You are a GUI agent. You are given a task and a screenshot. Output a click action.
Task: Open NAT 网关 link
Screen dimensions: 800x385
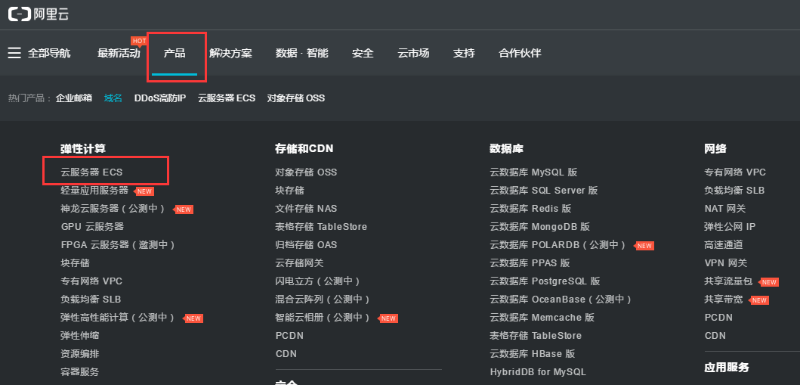pyautogui.click(x=725, y=209)
